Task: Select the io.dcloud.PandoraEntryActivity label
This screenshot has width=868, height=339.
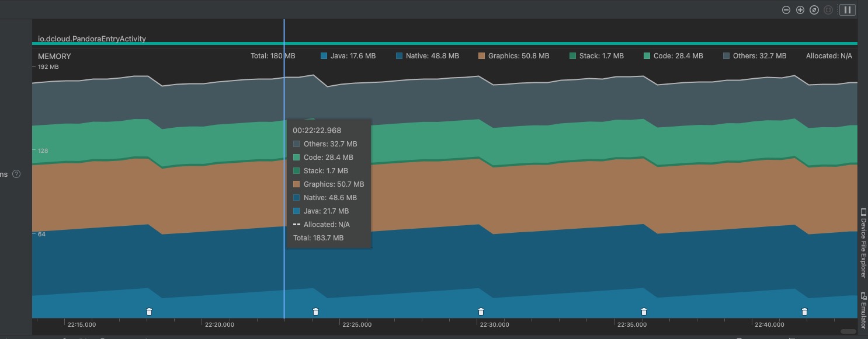Action: [92, 39]
